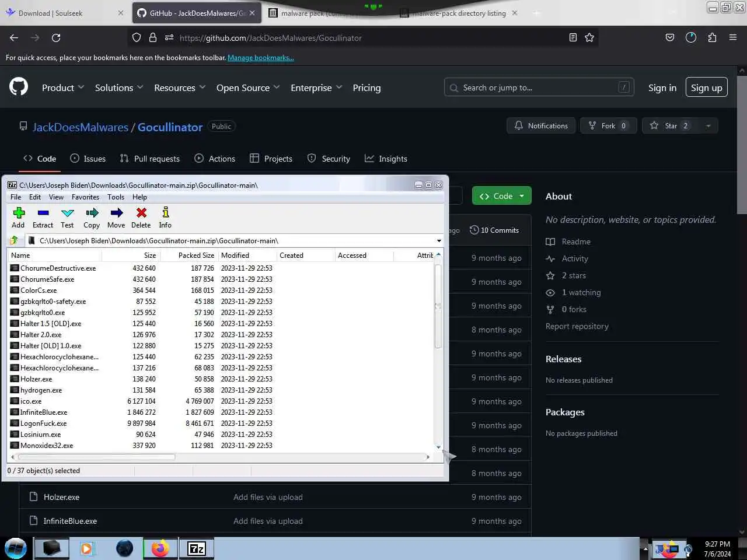The image size is (747, 560).
Task: Click the GitHub search or jump to field
Action: click(x=539, y=87)
